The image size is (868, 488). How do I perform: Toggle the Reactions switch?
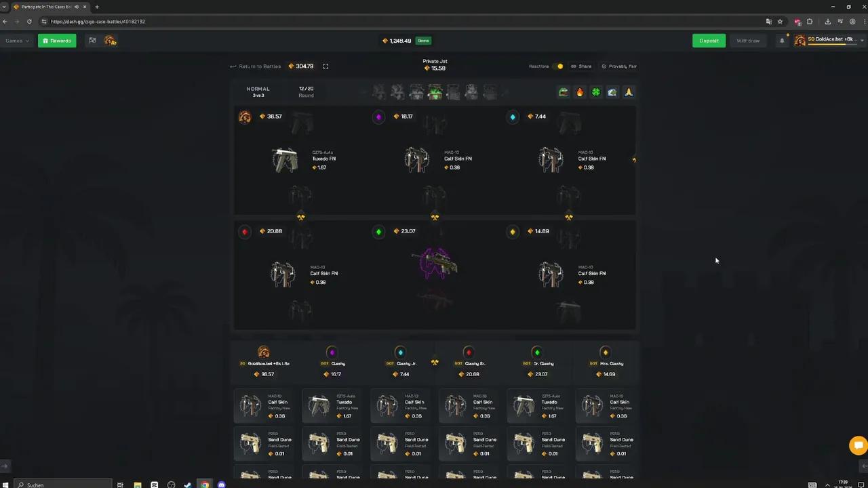(x=557, y=66)
